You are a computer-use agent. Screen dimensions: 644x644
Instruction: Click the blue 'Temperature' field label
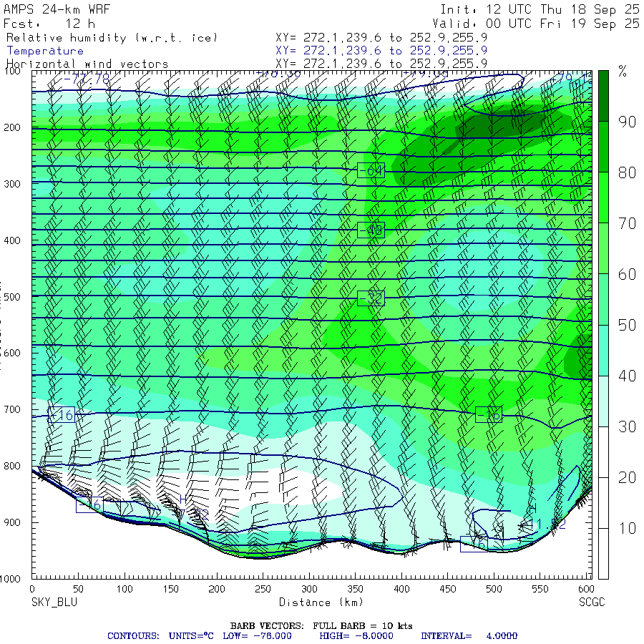[x=45, y=51]
